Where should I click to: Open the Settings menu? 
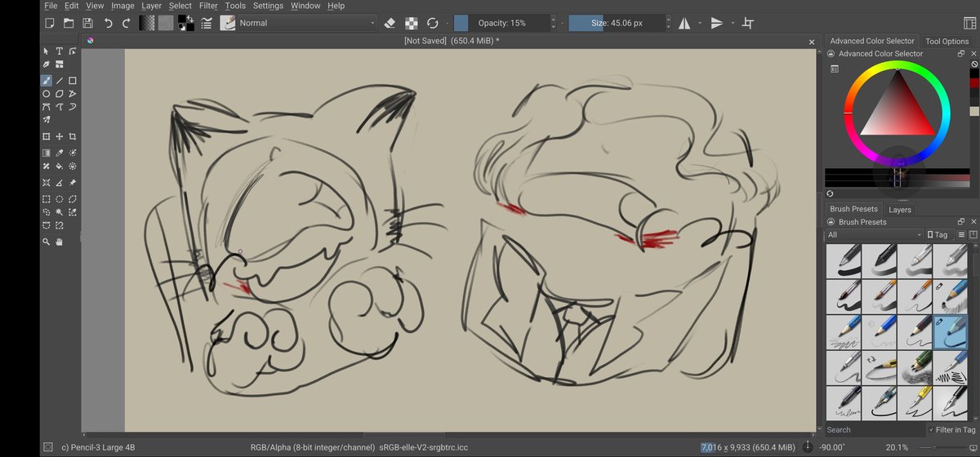point(268,6)
